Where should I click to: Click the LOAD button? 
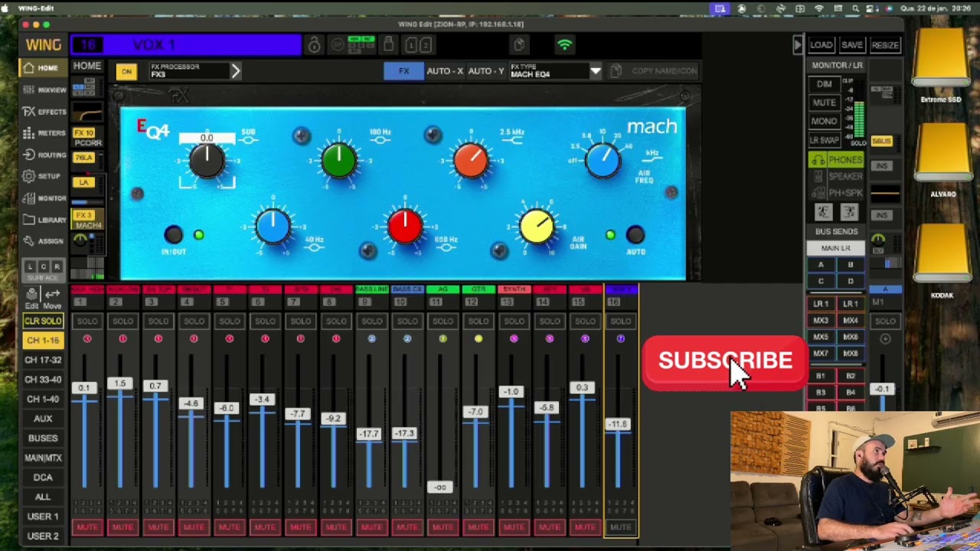[x=821, y=45]
